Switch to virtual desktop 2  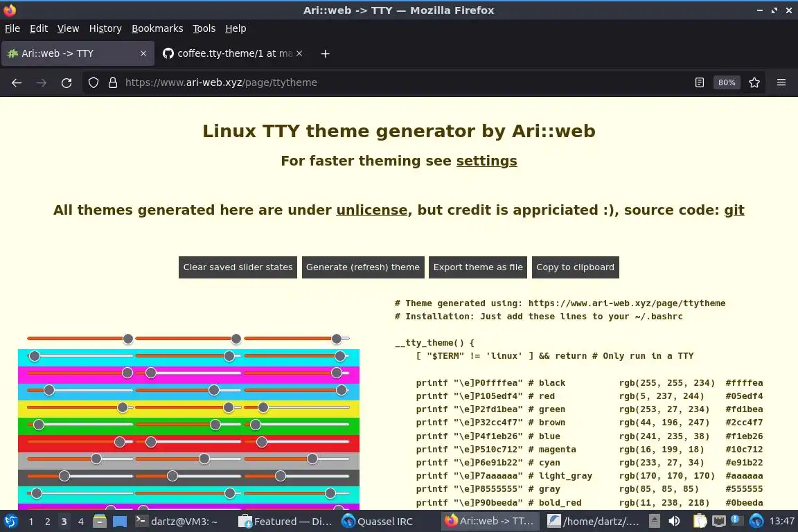47,522
